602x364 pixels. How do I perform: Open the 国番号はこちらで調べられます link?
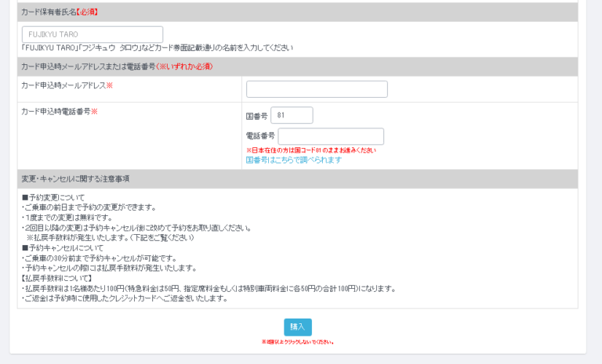coord(293,160)
